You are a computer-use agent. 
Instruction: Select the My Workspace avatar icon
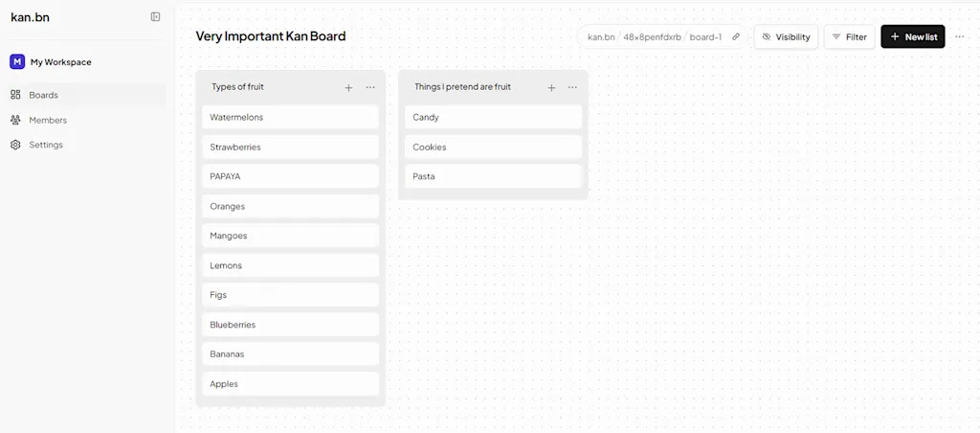[x=17, y=62]
